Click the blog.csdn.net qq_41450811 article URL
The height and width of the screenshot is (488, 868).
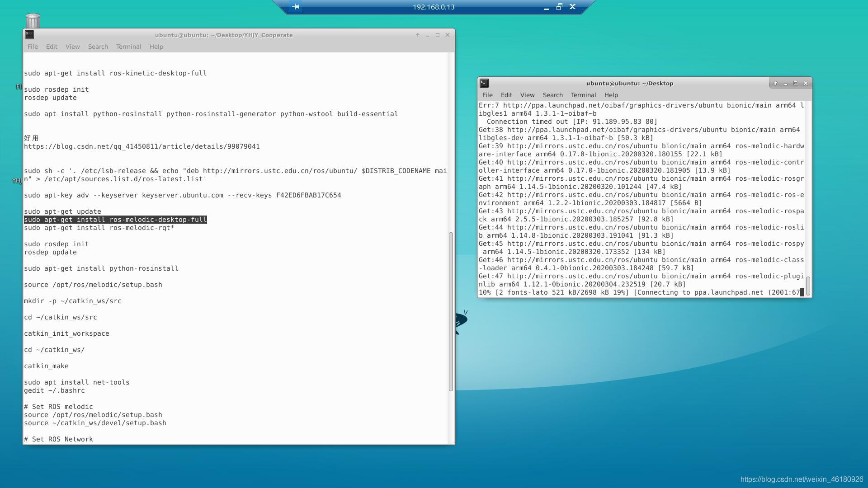click(x=142, y=146)
